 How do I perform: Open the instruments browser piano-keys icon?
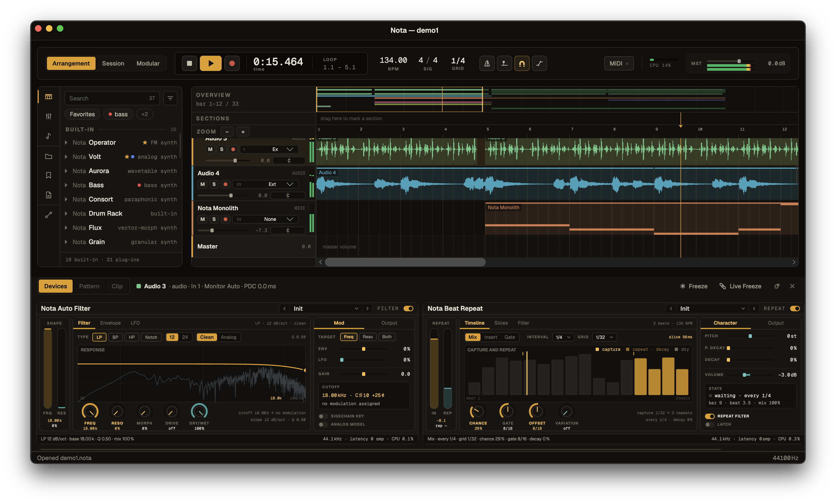(49, 97)
